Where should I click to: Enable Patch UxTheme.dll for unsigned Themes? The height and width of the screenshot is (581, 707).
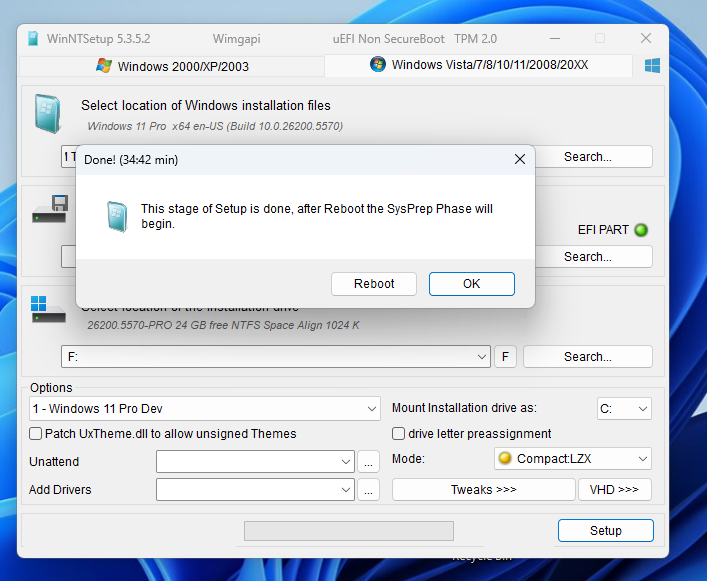tap(36, 434)
